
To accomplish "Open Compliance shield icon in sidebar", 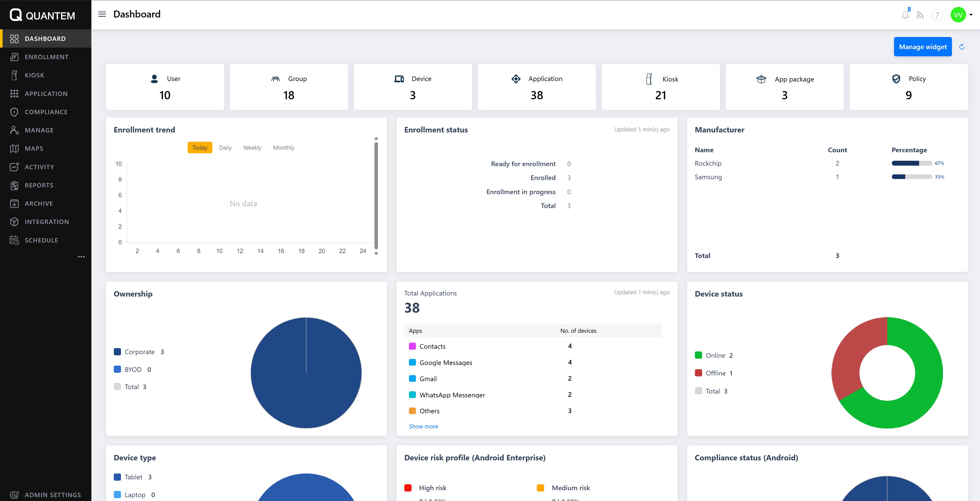I will pyautogui.click(x=14, y=112).
